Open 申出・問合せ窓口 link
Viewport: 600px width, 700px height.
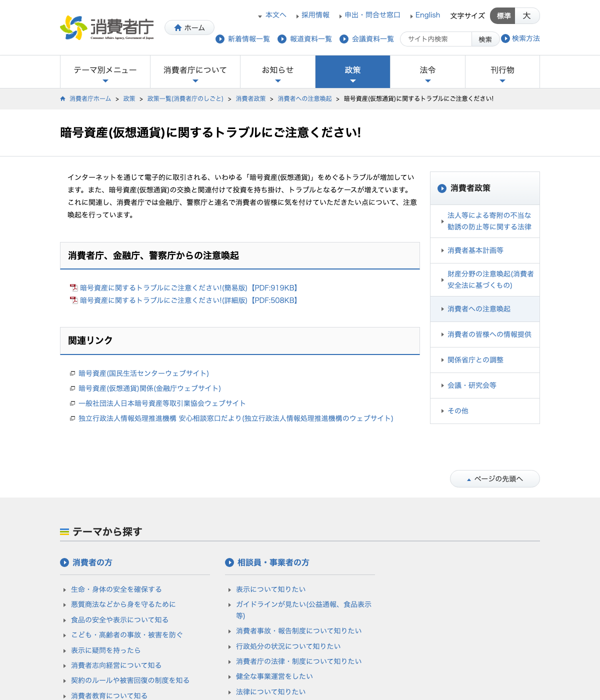click(x=372, y=15)
